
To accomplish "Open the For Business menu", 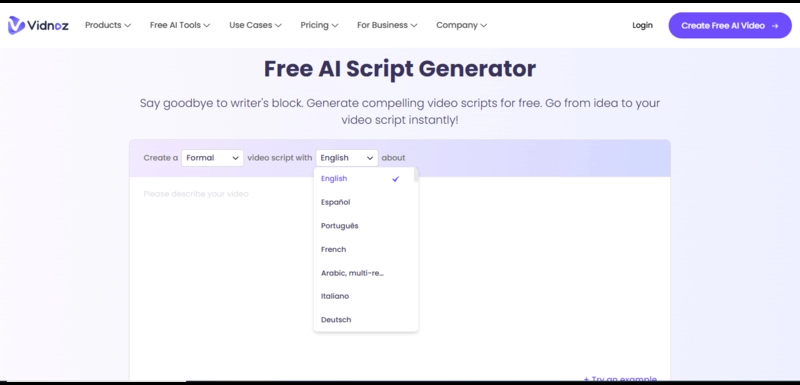I will [x=387, y=25].
